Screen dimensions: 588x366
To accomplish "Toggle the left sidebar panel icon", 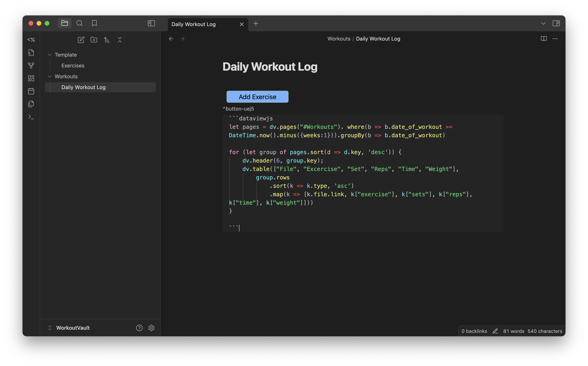I will pos(151,23).
